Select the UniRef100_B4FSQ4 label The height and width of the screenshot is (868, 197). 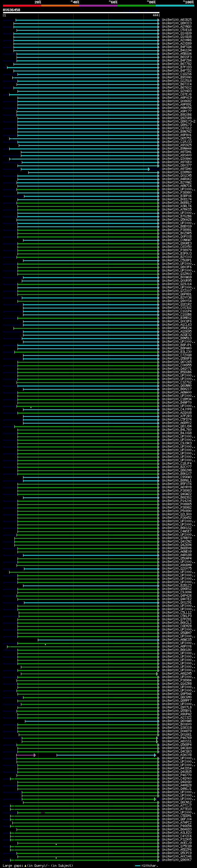176,47
